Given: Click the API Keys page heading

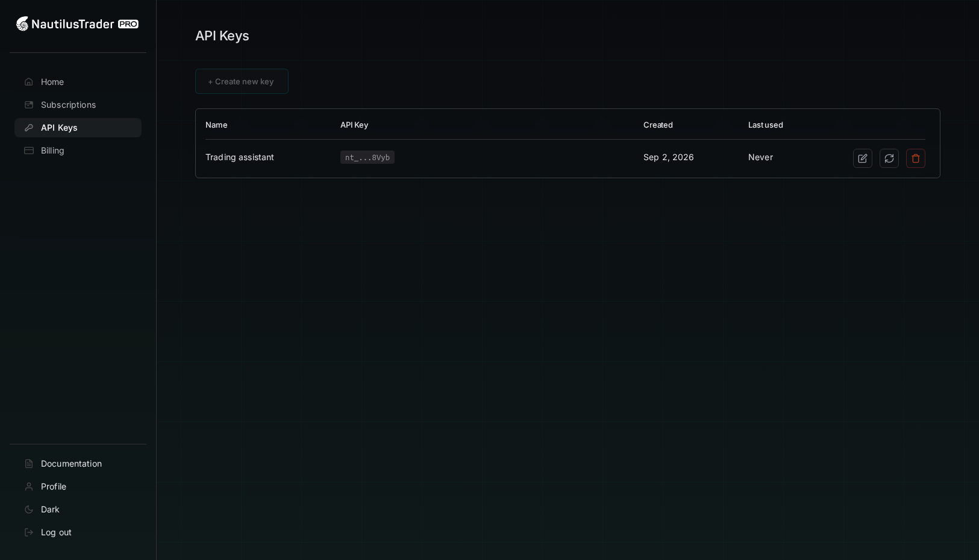Looking at the screenshot, I should click(x=222, y=36).
